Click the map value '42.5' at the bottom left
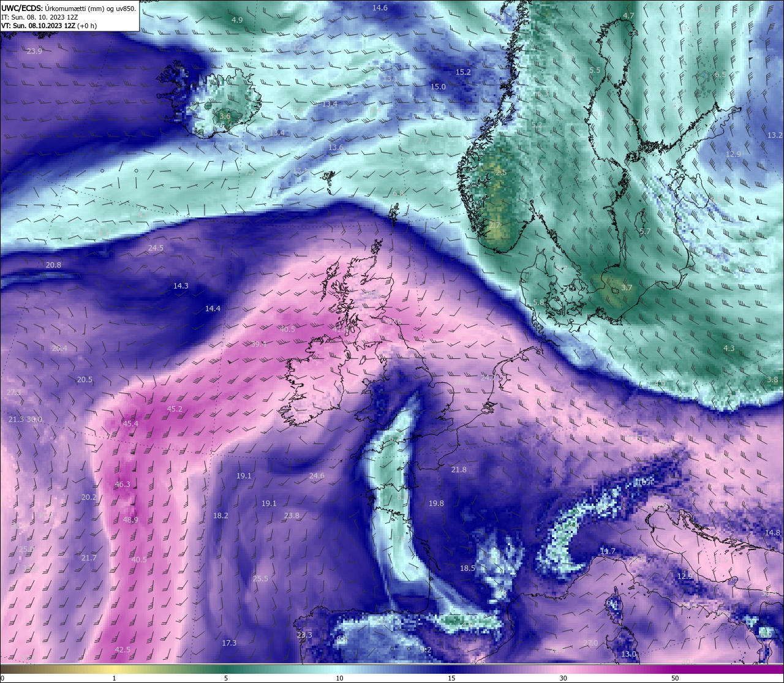 (123, 649)
